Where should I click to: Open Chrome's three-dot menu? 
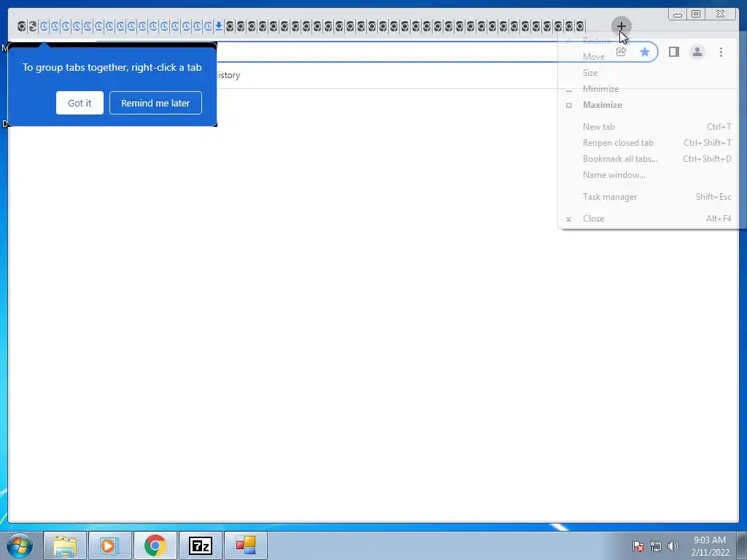721,52
